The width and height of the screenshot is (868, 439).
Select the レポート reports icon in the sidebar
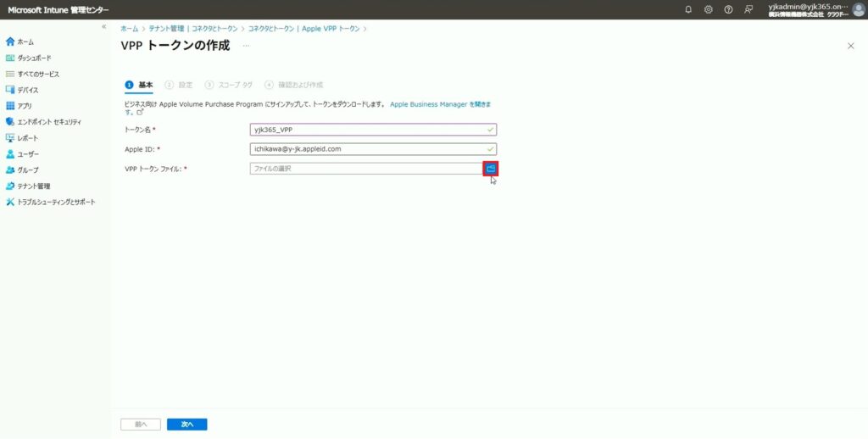[x=10, y=138]
